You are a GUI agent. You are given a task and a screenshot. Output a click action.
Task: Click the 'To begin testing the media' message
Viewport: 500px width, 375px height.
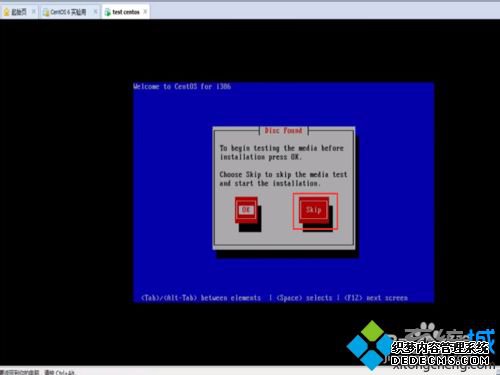click(x=282, y=152)
